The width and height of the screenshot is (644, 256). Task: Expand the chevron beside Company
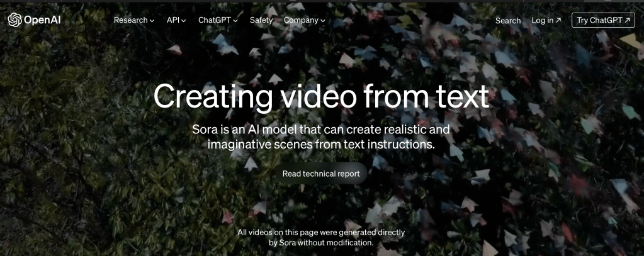pos(323,21)
